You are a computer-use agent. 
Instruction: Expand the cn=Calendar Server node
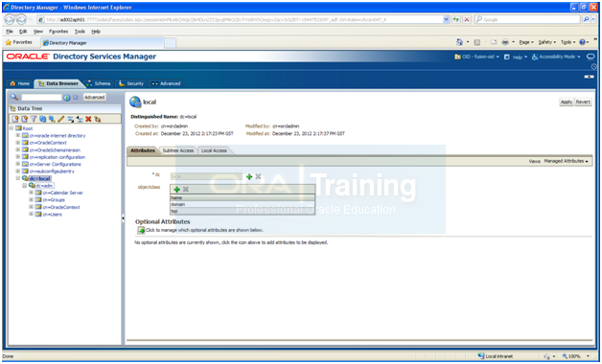[x=31, y=193]
